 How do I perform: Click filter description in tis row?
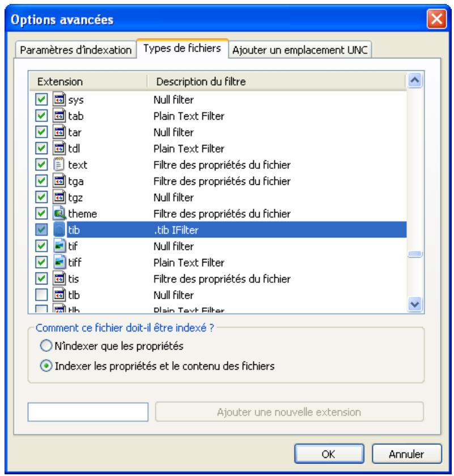tap(222, 279)
